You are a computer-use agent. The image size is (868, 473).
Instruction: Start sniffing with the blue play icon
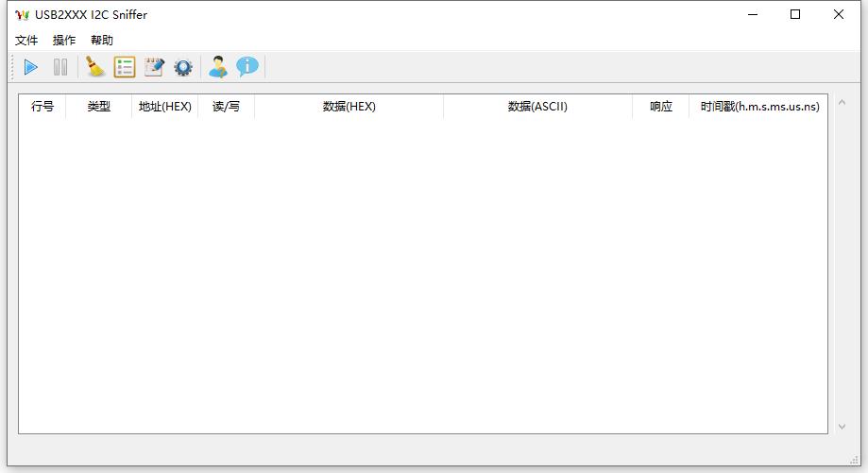coord(31,67)
